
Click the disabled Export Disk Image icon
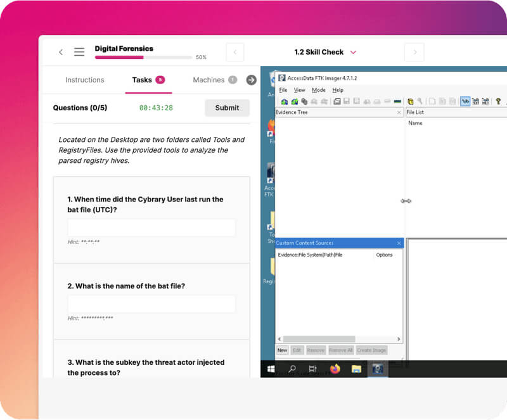point(347,101)
